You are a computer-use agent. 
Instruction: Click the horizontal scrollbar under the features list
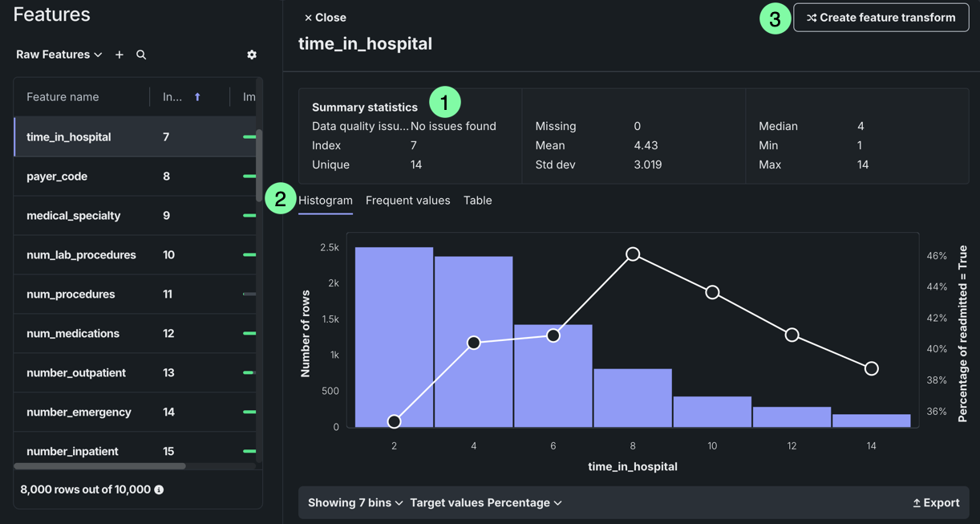pyautogui.click(x=100, y=466)
